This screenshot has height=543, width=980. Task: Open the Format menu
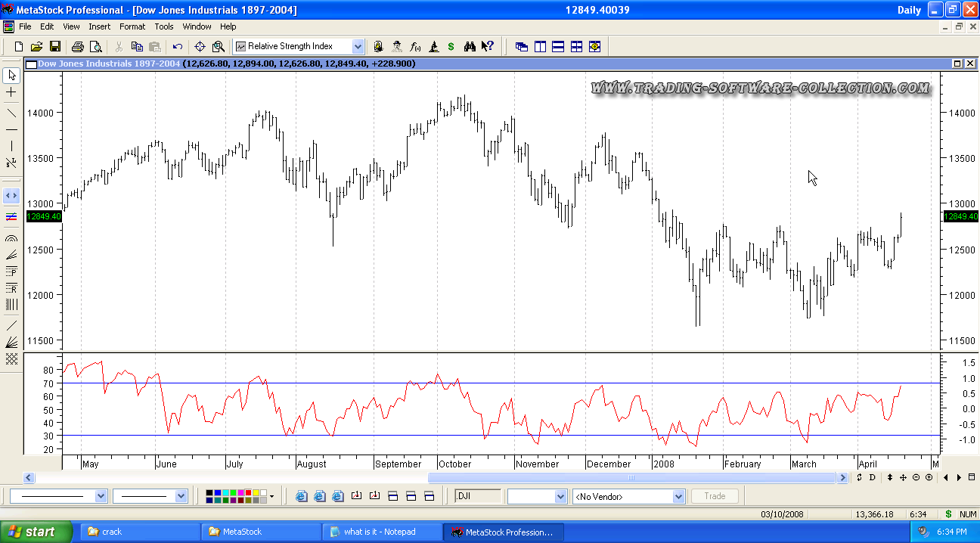coord(132,26)
